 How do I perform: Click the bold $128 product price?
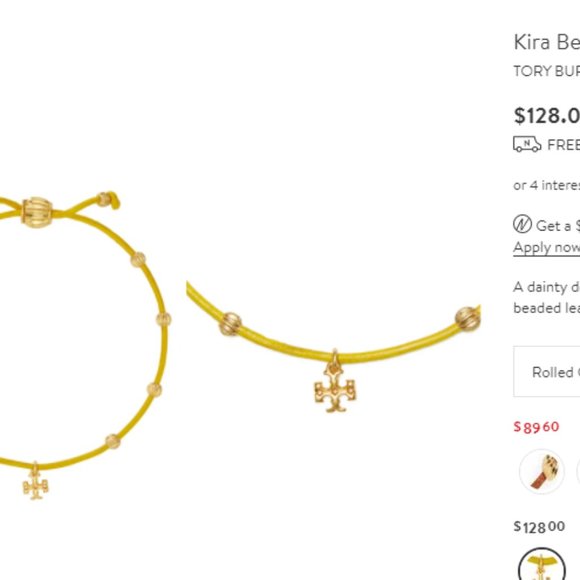547,115
